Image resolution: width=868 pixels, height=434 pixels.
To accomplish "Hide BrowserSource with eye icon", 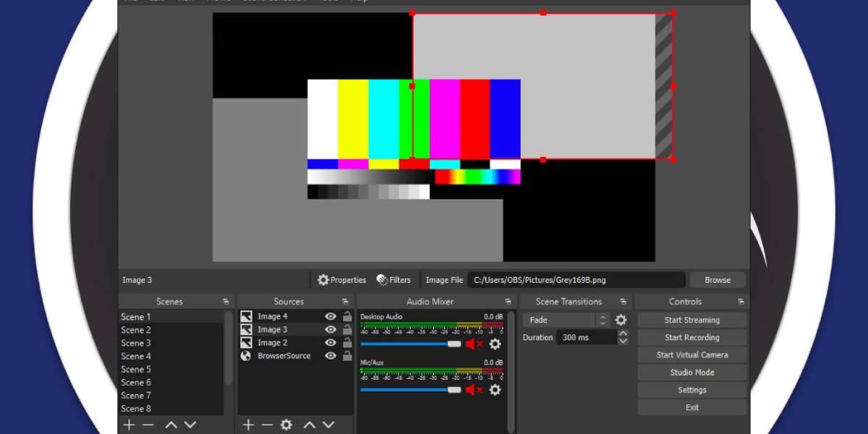I will (x=331, y=356).
